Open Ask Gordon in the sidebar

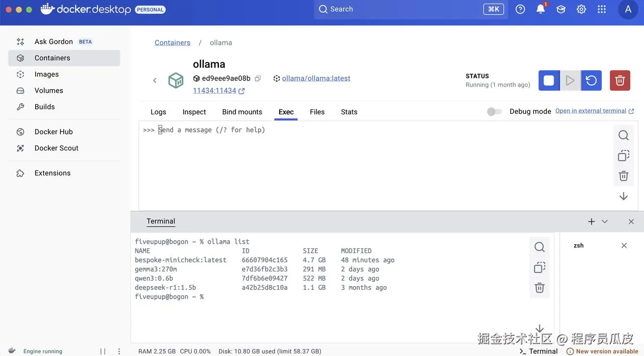[x=64, y=42]
